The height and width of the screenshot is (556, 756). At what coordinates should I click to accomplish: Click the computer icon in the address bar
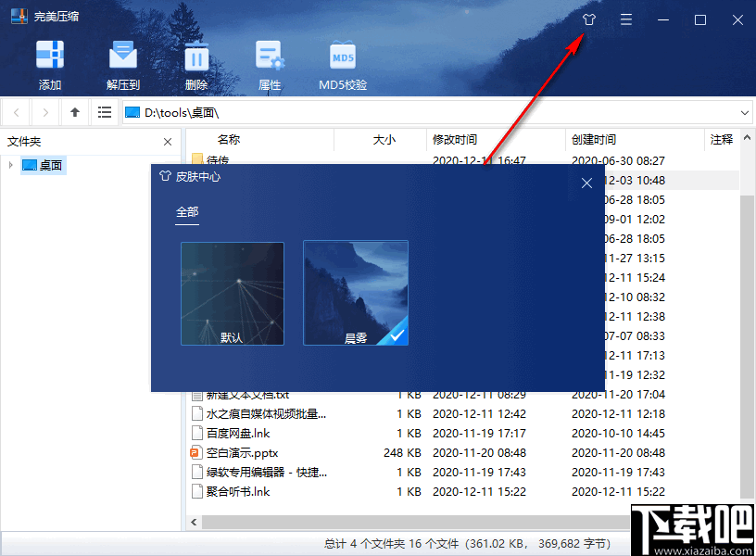[x=132, y=112]
